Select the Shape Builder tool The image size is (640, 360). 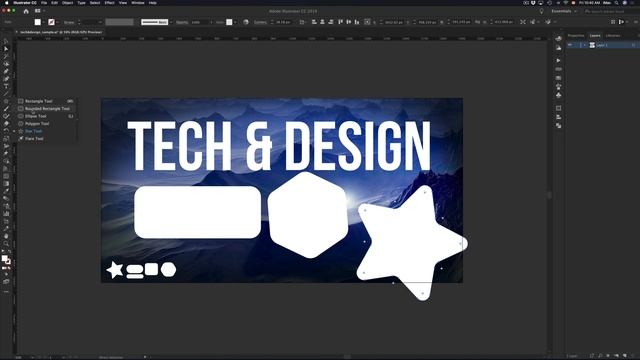(x=6, y=161)
